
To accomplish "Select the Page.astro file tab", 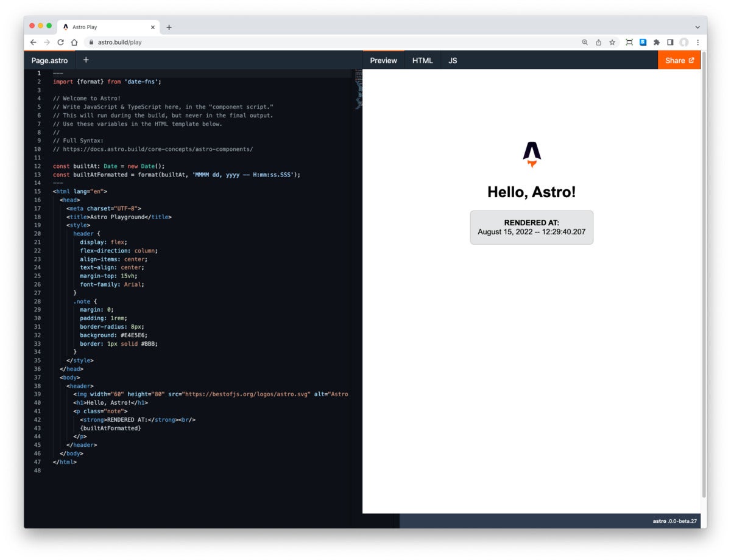I will [x=49, y=60].
